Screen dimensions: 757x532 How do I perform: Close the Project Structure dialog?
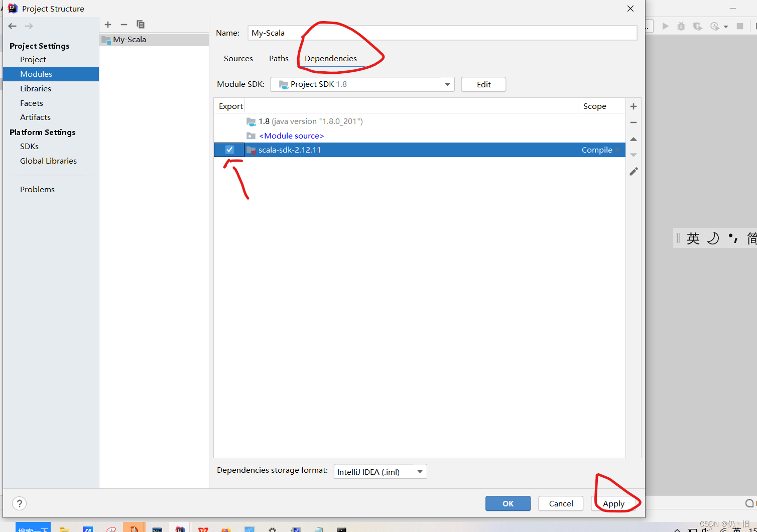pyautogui.click(x=630, y=9)
